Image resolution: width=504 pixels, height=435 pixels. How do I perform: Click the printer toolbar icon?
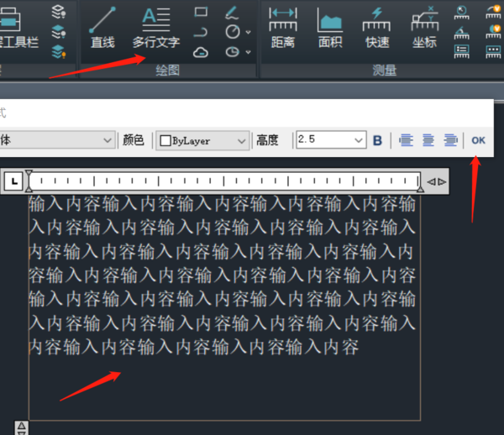(9, 20)
